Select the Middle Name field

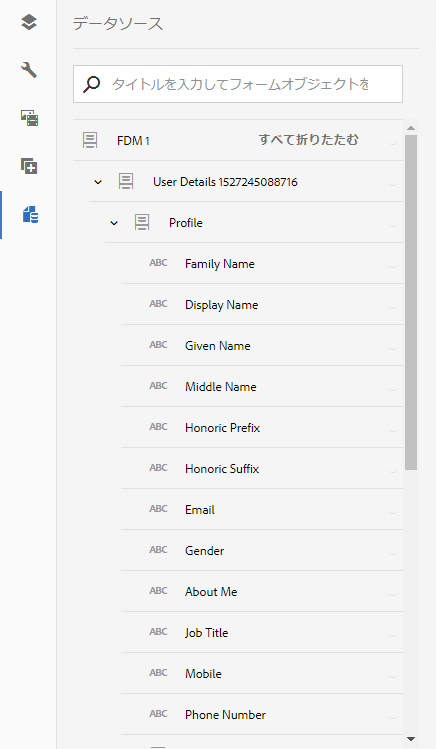coord(262,387)
